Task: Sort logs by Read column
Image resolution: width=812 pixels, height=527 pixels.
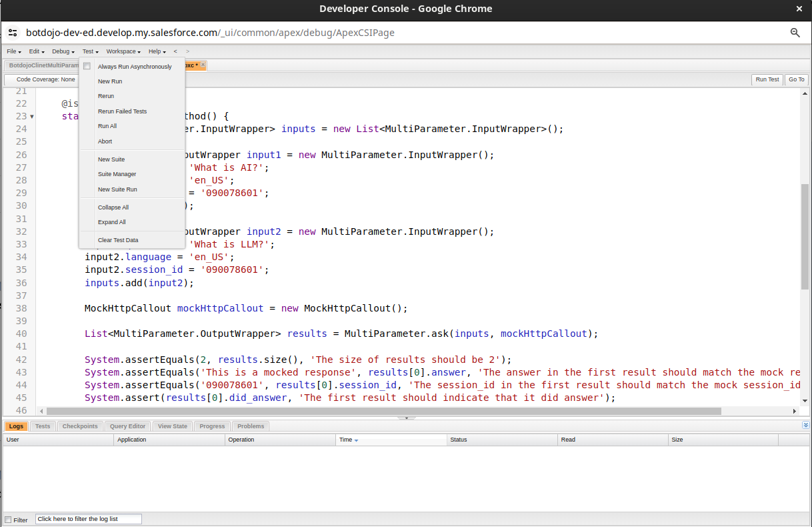Action: tap(613, 440)
